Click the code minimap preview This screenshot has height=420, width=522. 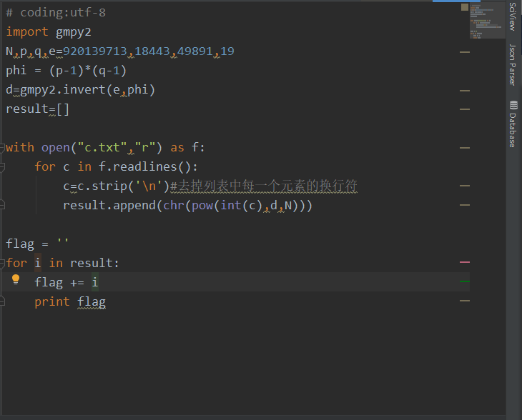[x=487, y=21]
